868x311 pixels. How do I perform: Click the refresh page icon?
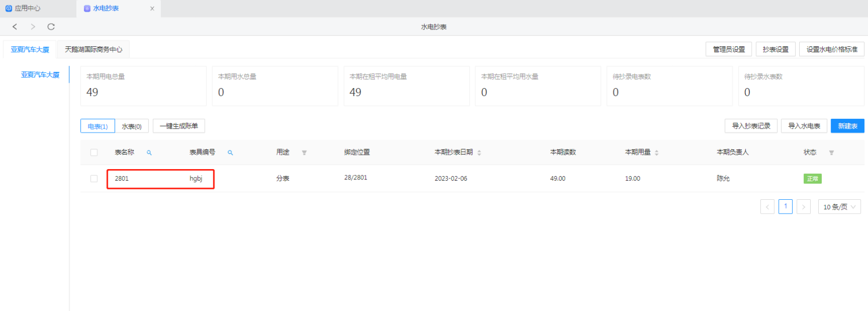pyautogui.click(x=51, y=27)
